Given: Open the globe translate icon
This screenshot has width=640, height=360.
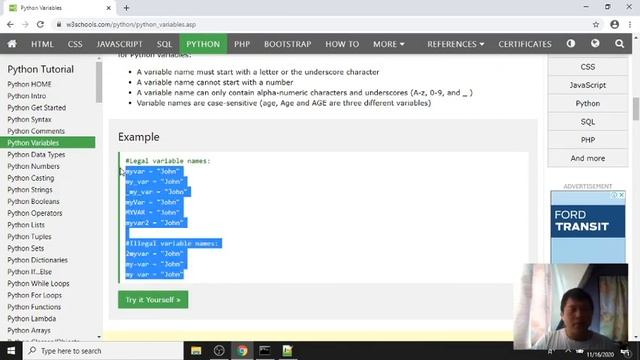Looking at the screenshot, I should [x=595, y=43].
